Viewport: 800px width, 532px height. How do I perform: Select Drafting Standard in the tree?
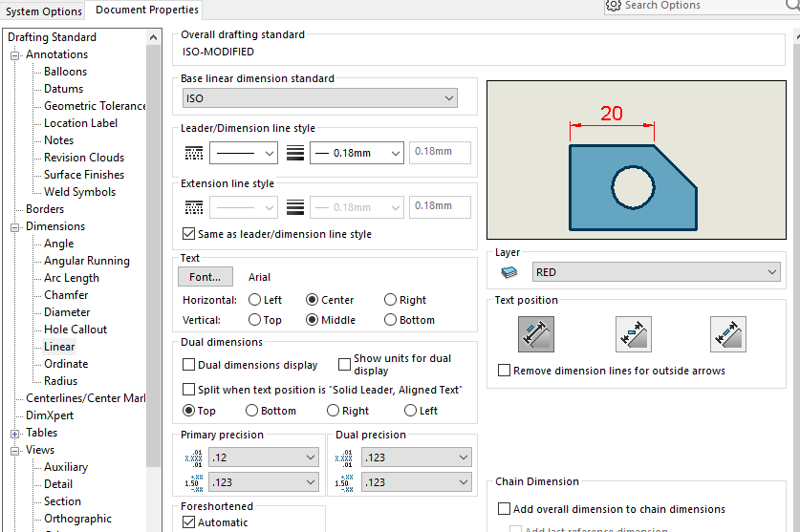click(52, 37)
